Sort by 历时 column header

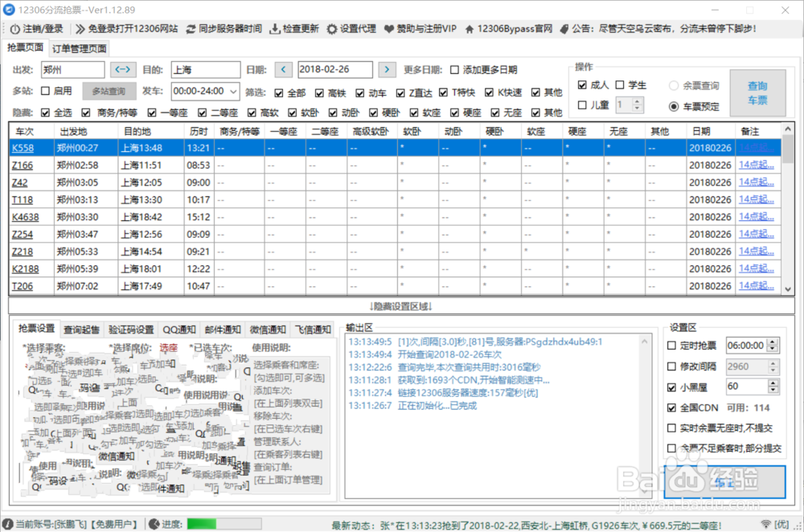point(199,131)
